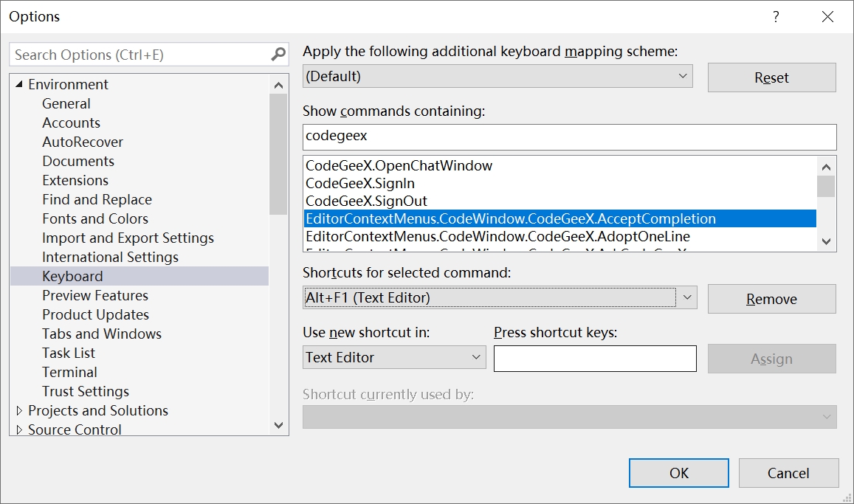The height and width of the screenshot is (504, 854).
Task: Select Task List options
Action: coord(69,353)
